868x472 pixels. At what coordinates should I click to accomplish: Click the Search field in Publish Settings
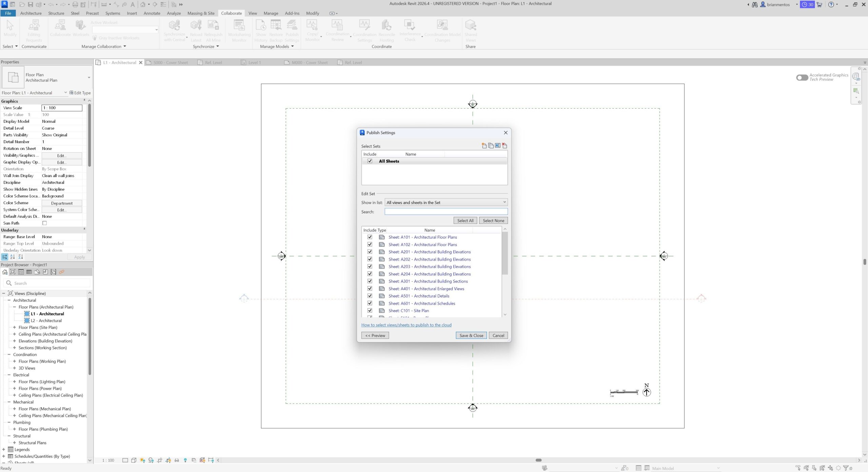pos(446,212)
